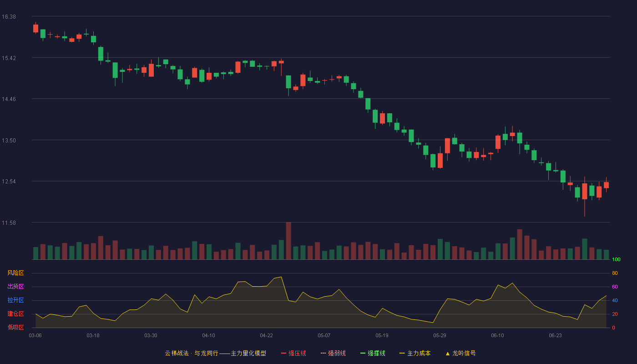Click the 风险区 zone label
The width and height of the screenshot is (637, 364).
point(15,273)
